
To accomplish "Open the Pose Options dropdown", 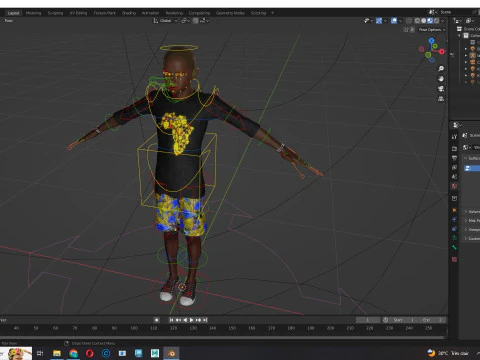I will pos(432,30).
